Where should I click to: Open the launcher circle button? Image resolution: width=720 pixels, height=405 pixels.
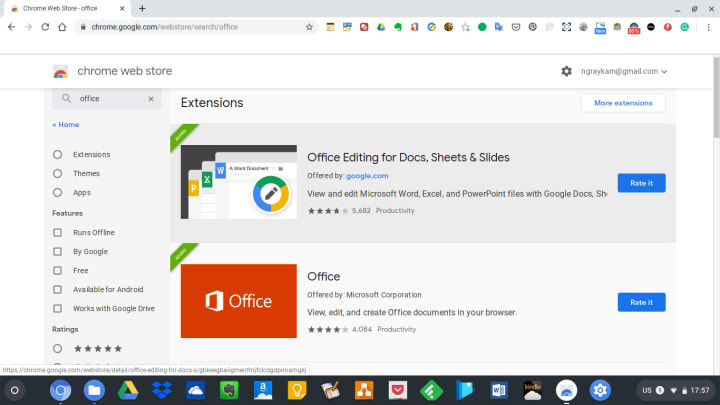(x=15, y=390)
